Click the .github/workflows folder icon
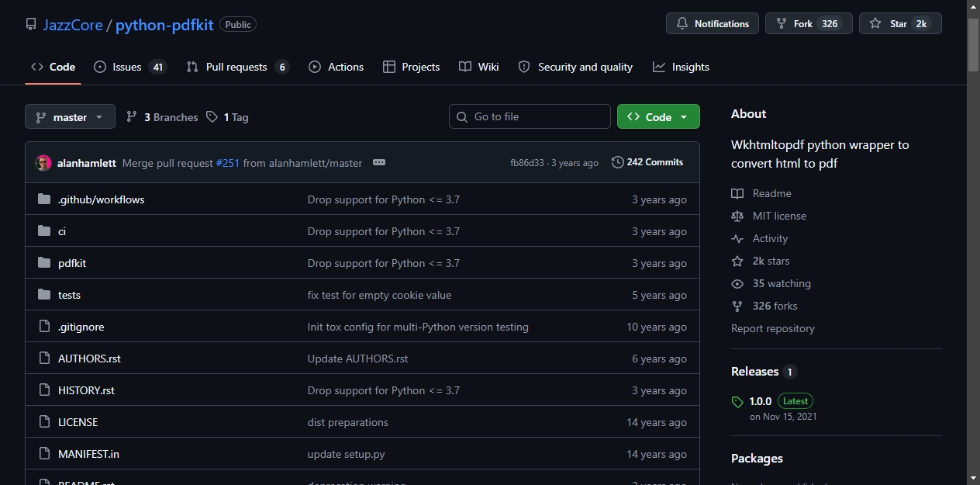980x485 pixels. click(44, 199)
